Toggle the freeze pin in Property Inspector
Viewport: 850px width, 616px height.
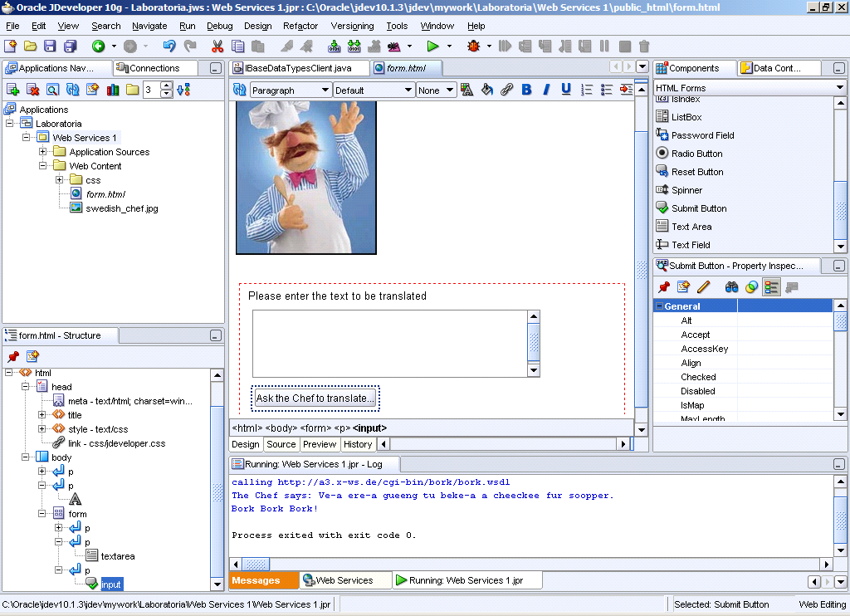pos(664,287)
